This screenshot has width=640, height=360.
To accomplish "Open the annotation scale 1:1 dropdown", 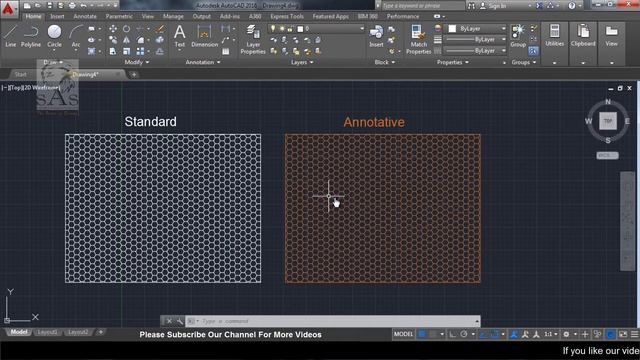I will pos(551,334).
